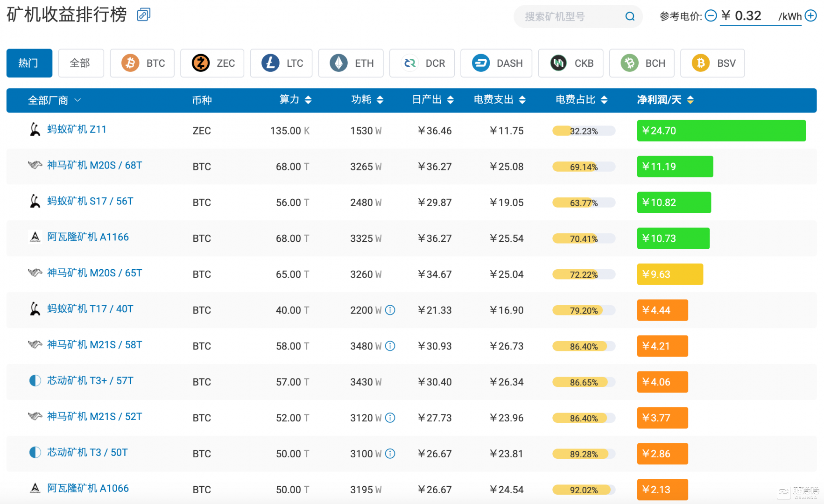The height and width of the screenshot is (504, 824).
Task: Sort by 功耗 power column
Action: pos(367,100)
